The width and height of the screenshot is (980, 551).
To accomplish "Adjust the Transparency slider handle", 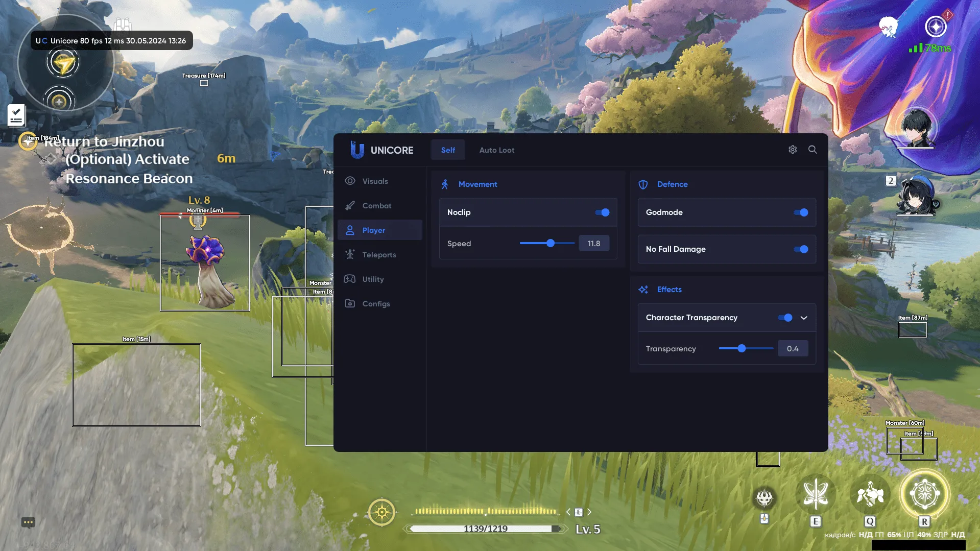I will pos(742,348).
